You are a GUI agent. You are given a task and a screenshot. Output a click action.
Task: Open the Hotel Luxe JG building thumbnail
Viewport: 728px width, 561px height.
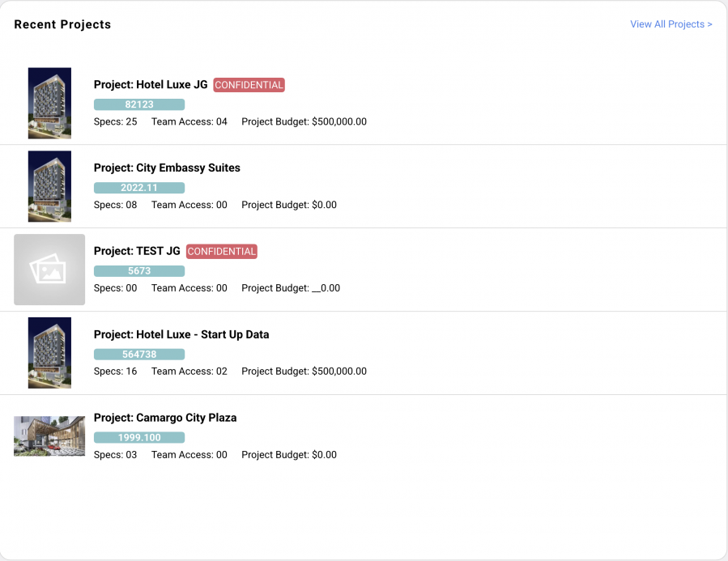click(49, 103)
